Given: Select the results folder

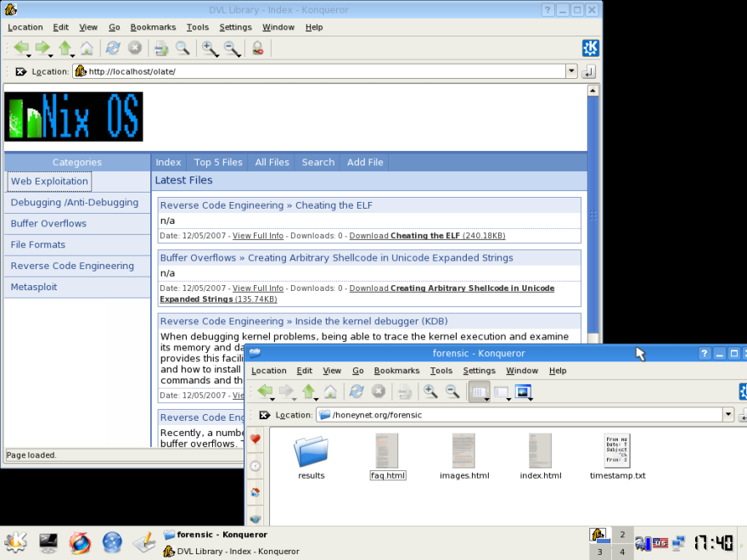Looking at the screenshot, I should pos(311,456).
